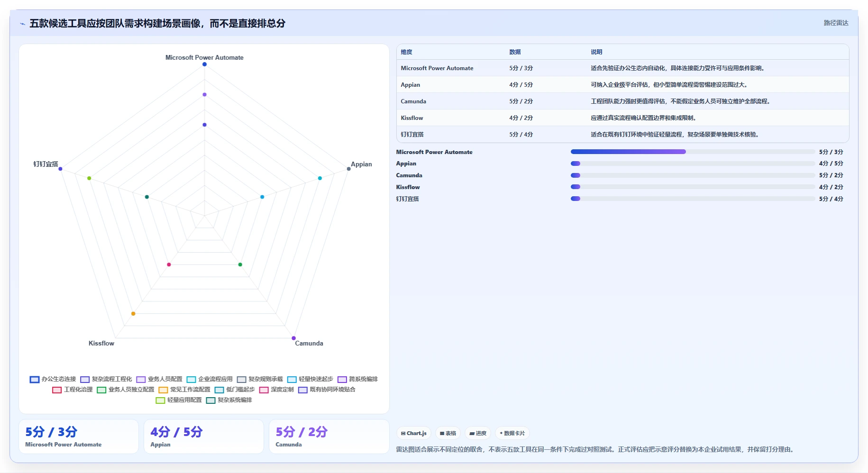
Task: Hide the 业务人员配置 legend series
Action: click(159, 379)
